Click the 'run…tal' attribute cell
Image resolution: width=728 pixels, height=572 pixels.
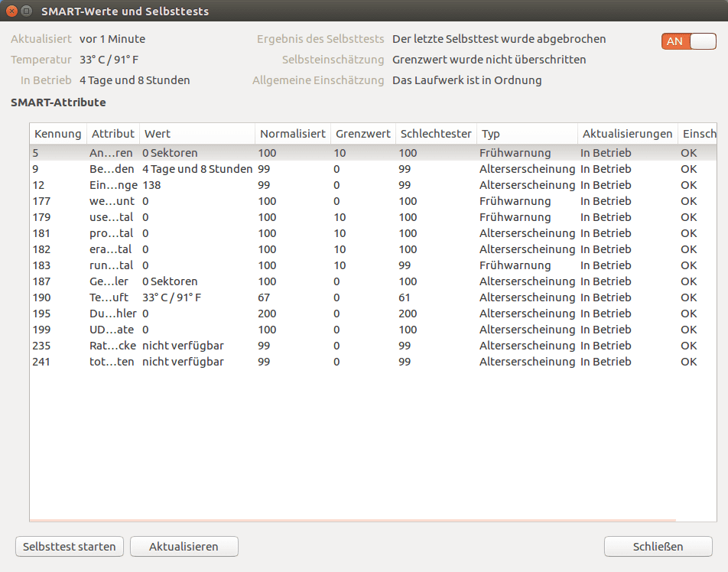(x=112, y=265)
